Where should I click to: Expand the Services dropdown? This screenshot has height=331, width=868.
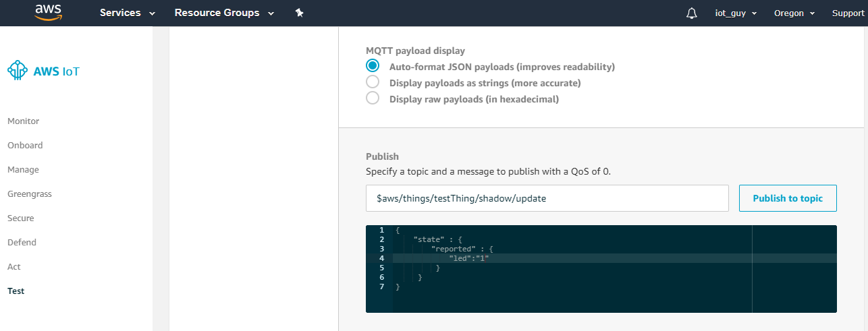click(128, 13)
